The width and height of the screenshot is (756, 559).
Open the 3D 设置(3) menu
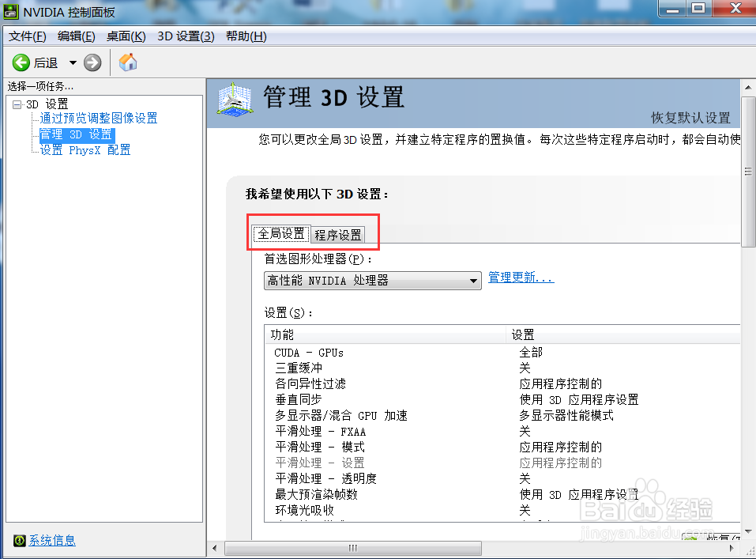click(186, 36)
